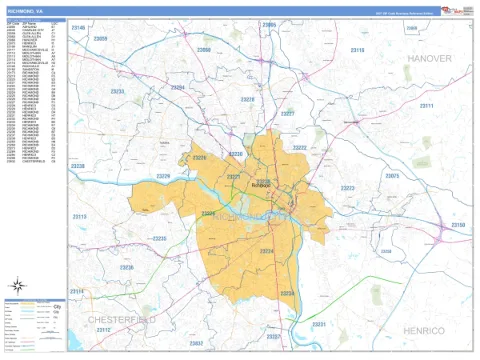Image resolution: width=480 pixels, height=360 pixels.
Task: Select ZIP code 23224 label on map
Action: click(267, 251)
